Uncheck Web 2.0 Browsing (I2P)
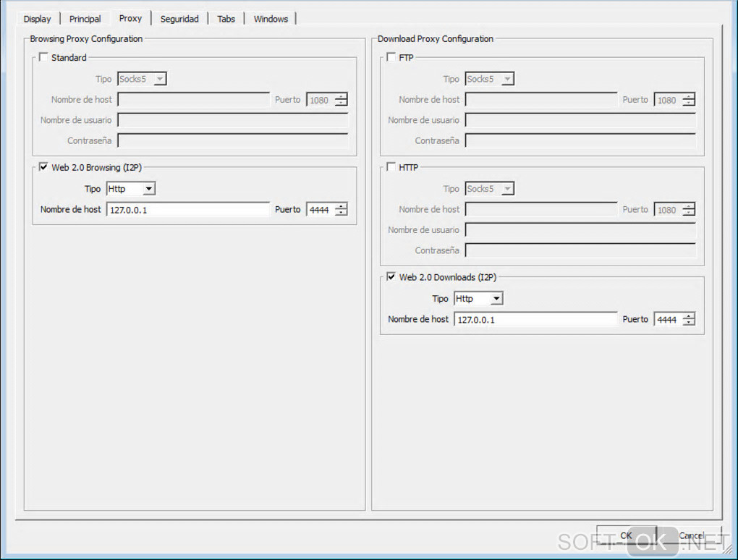Screen dimensions: 738x560 (x=43, y=167)
